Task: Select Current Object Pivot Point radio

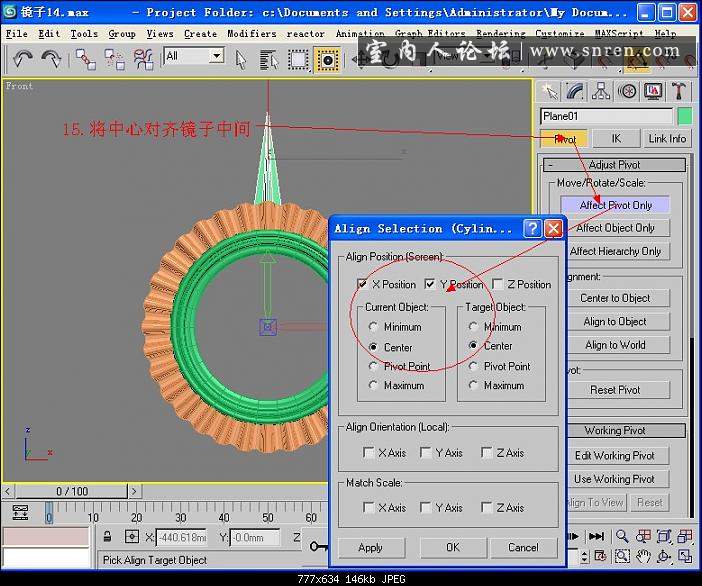Action: [373, 366]
